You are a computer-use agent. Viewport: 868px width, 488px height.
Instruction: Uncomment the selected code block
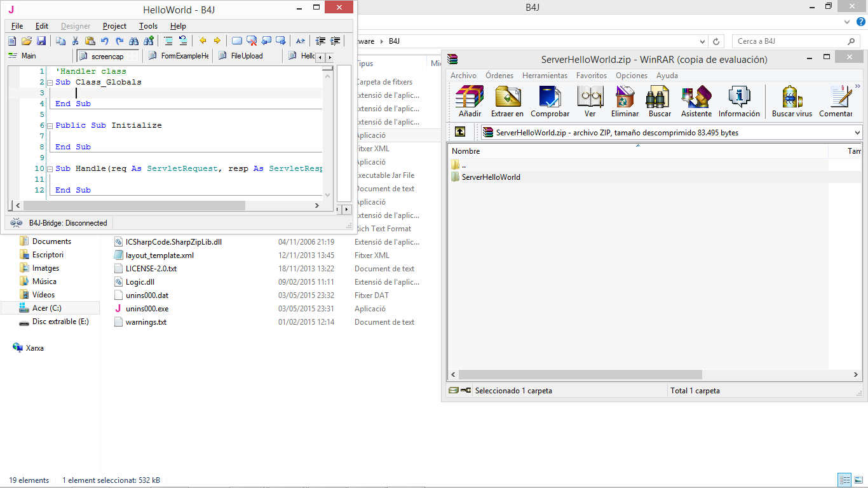pos(183,41)
